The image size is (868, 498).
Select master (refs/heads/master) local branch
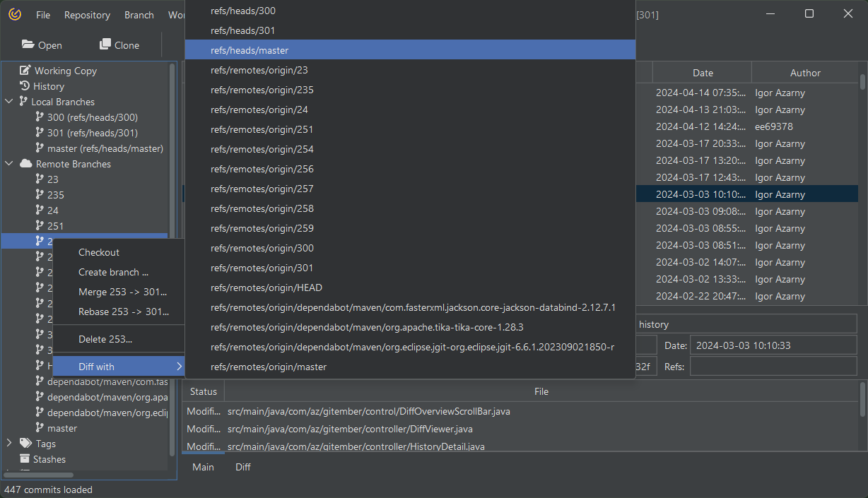point(105,148)
